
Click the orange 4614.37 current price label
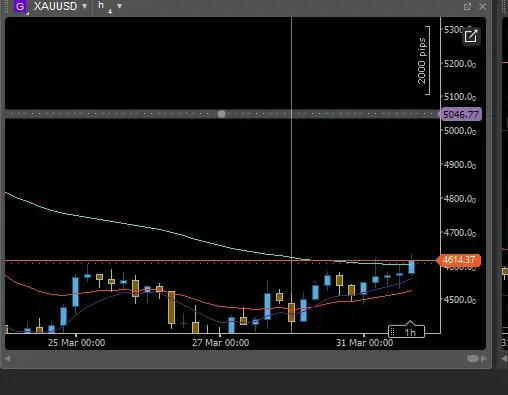click(459, 260)
